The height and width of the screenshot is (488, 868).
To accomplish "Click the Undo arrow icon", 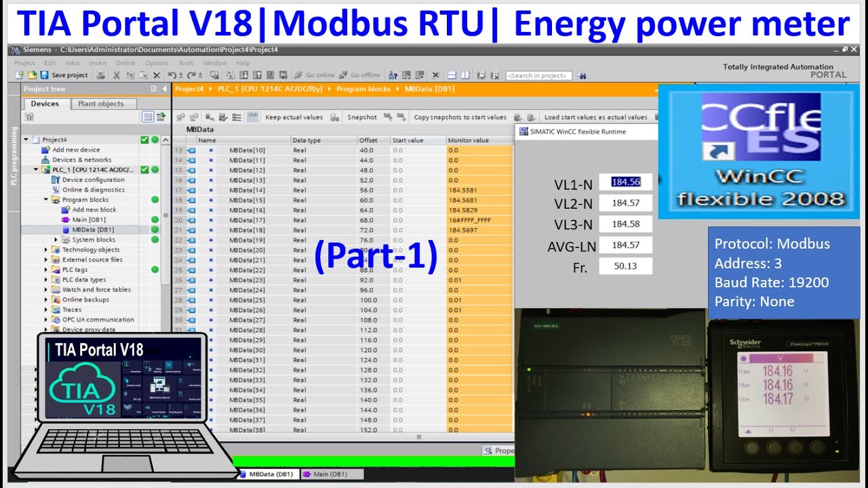I will pos(172,75).
